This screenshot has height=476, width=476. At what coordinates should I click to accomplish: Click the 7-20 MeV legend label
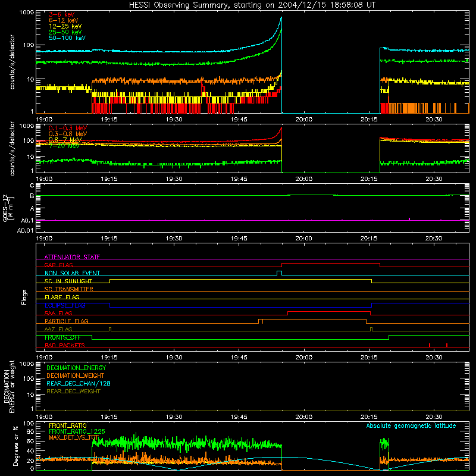coord(64,146)
